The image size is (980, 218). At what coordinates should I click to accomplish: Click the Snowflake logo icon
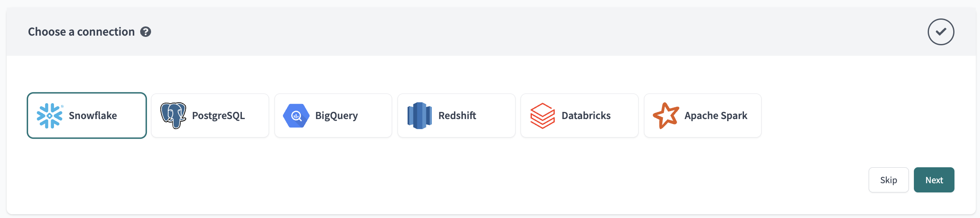(x=49, y=116)
